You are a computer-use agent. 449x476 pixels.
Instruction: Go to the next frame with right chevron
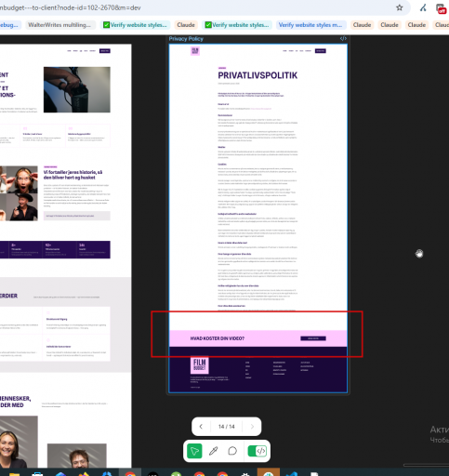click(252, 427)
